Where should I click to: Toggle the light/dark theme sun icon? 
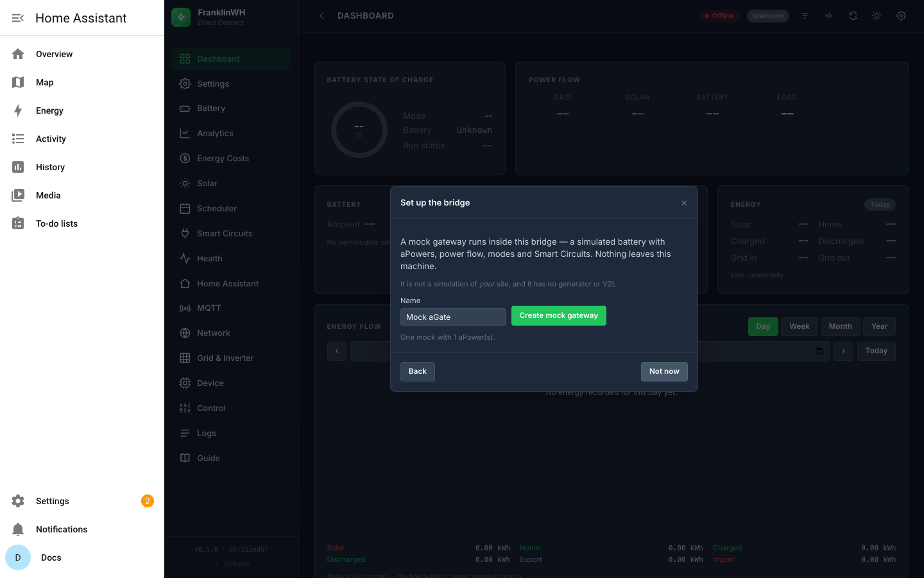click(x=877, y=16)
